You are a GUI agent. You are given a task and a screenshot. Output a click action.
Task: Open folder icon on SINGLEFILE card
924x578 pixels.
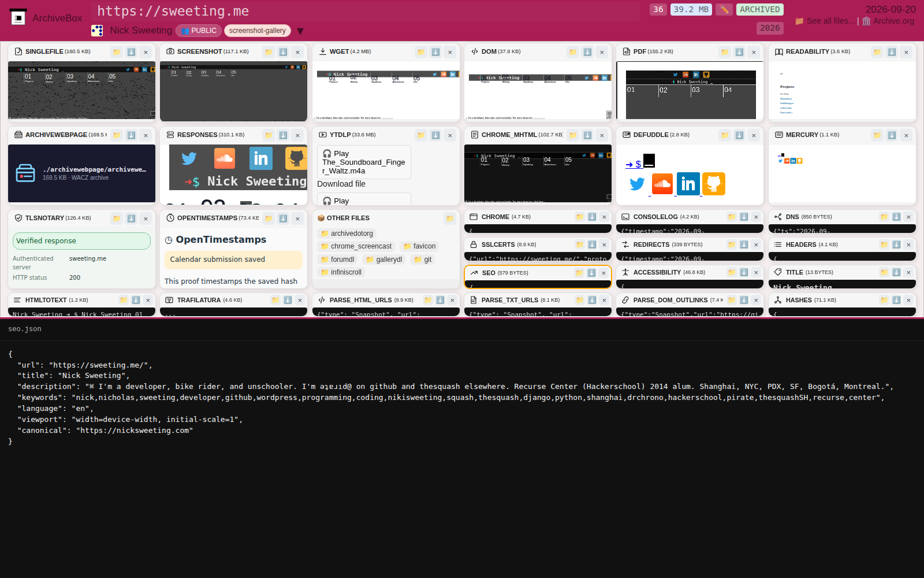117,52
